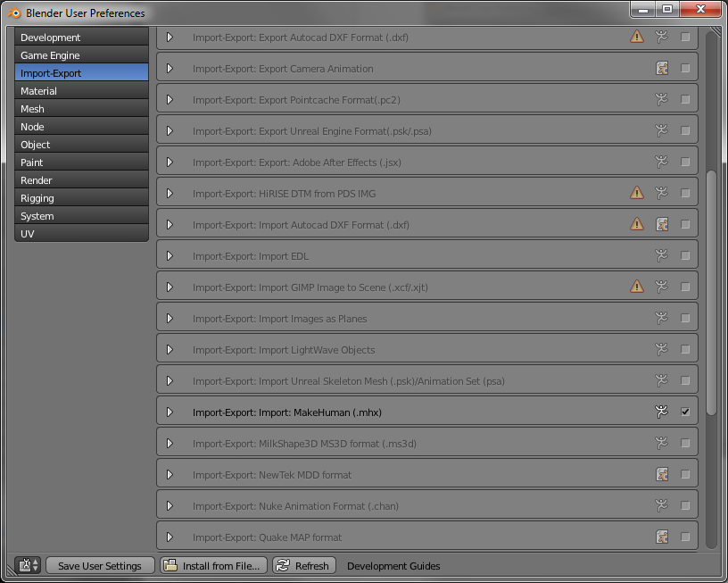Viewport: 728px width, 583px height.
Task: Click community icon on MilkShape3D MS3D row
Action: click(x=662, y=443)
